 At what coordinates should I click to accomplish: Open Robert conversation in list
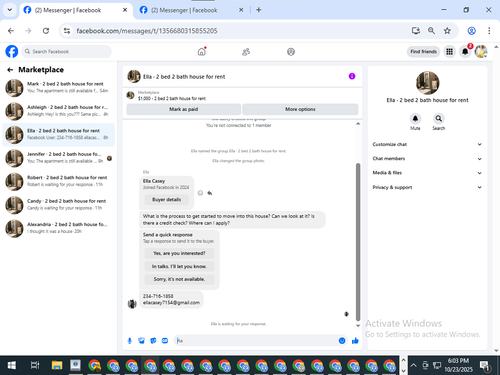58,181
